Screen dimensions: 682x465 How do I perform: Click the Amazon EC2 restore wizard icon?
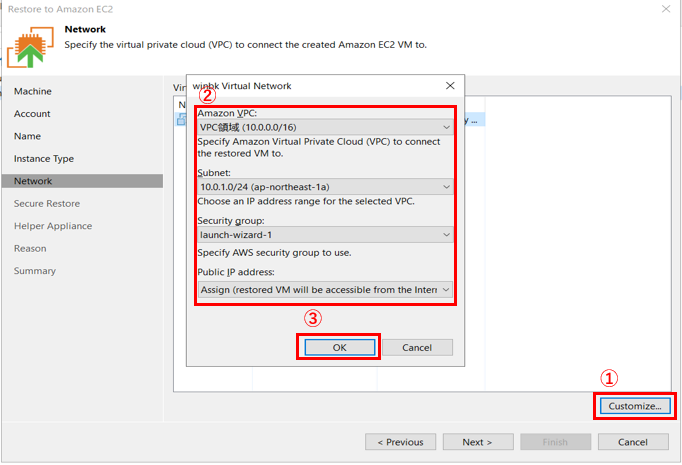[x=30, y=47]
